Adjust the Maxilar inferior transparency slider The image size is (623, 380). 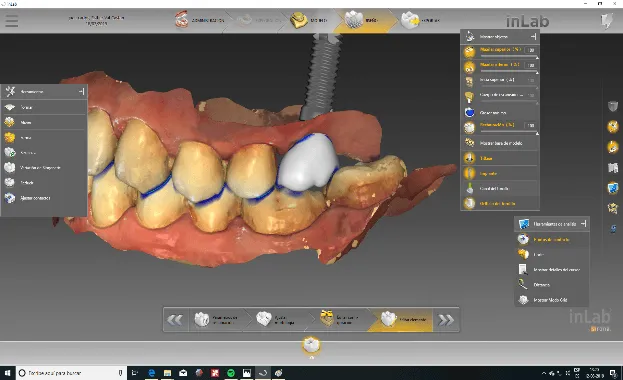[509, 73]
